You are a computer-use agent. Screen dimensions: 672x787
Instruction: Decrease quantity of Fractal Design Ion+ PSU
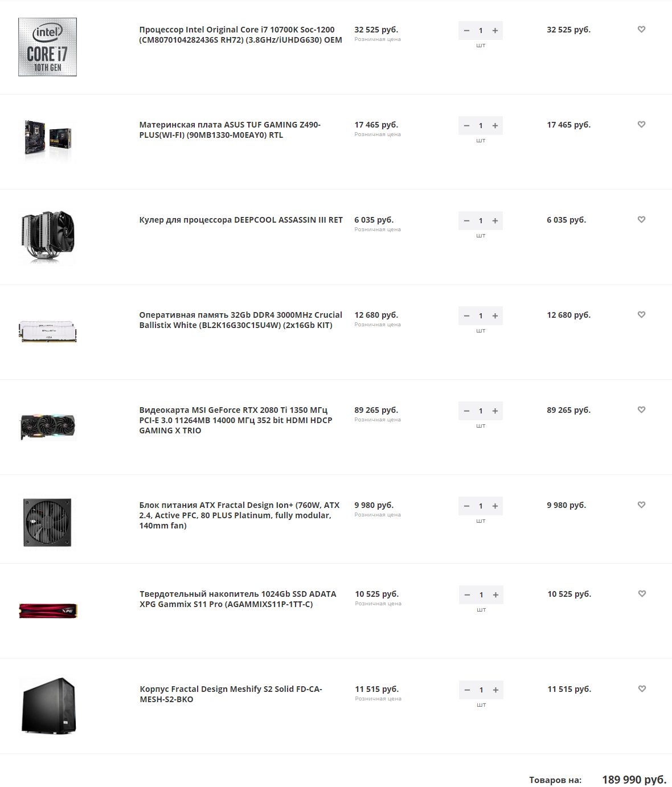466,506
